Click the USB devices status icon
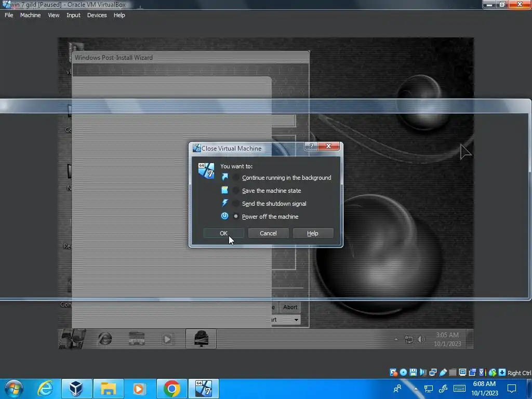The height and width of the screenshot is (399, 532). [x=443, y=373]
